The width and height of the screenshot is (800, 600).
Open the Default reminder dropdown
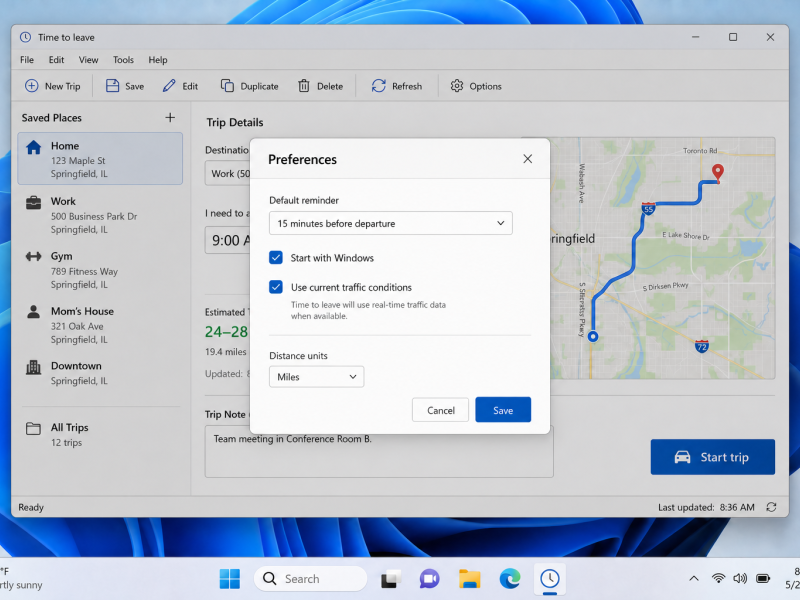click(391, 223)
